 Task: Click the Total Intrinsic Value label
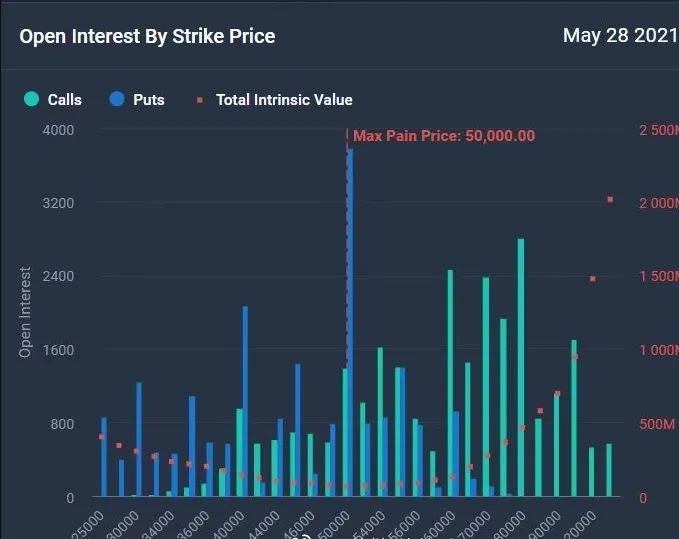point(284,100)
